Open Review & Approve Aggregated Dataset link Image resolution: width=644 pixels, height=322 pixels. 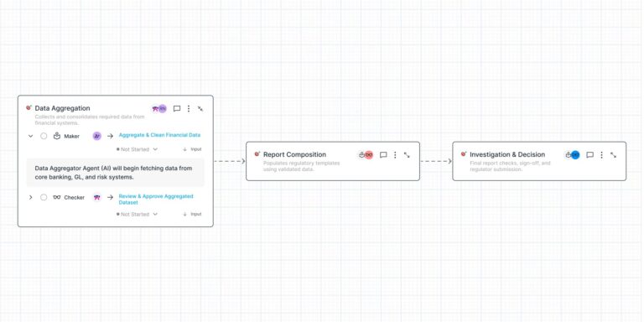tap(156, 200)
